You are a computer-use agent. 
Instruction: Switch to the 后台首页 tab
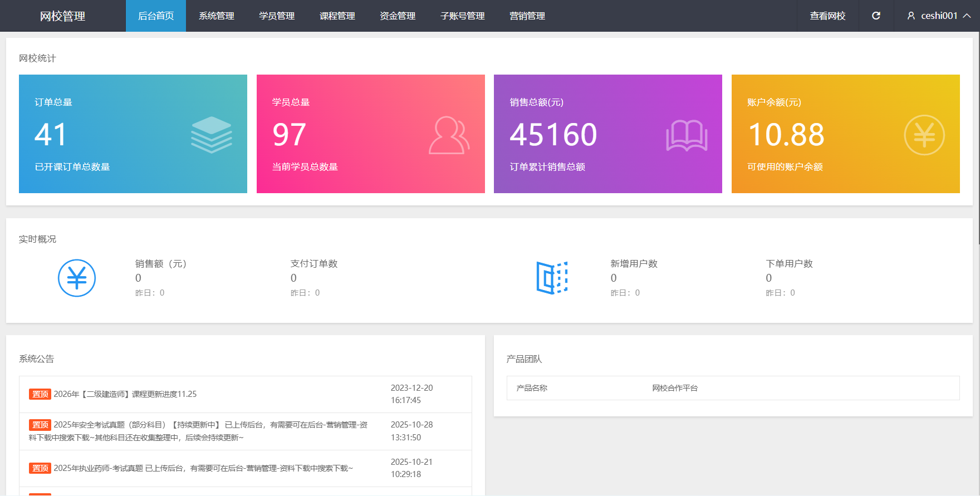[x=156, y=16]
